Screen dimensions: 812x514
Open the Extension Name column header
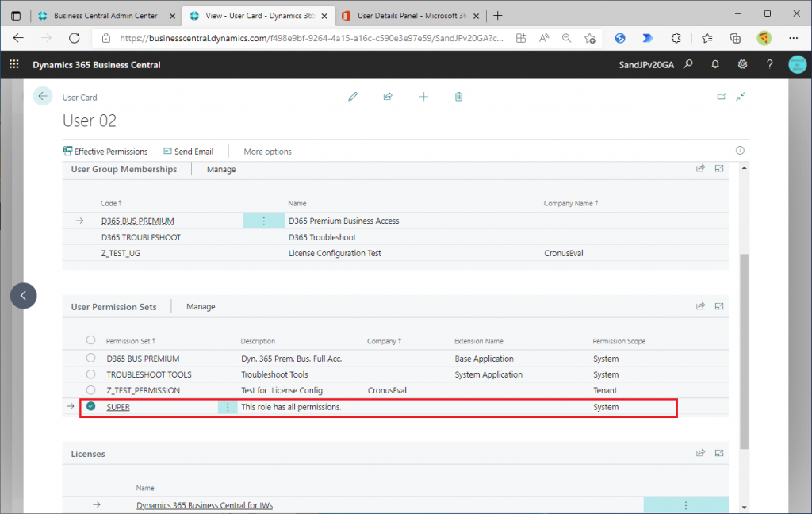coord(478,341)
